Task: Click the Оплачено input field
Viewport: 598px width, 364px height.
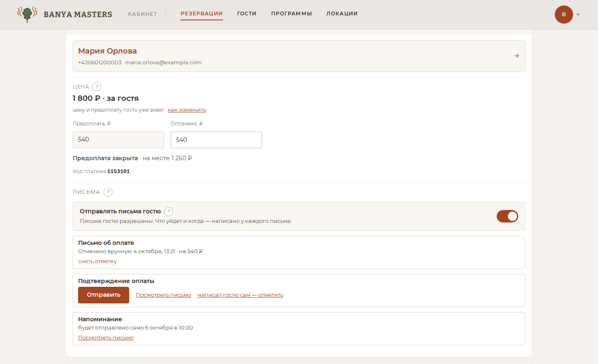Action: tap(216, 140)
